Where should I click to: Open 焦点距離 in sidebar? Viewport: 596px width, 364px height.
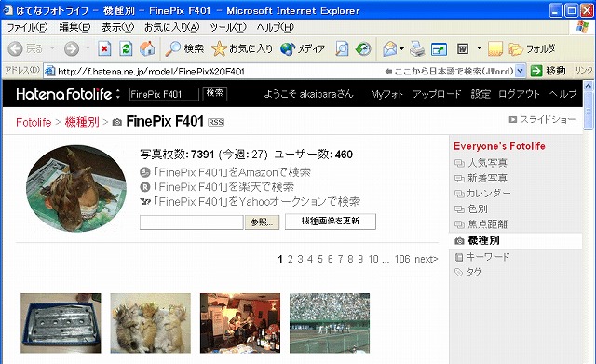487,224
